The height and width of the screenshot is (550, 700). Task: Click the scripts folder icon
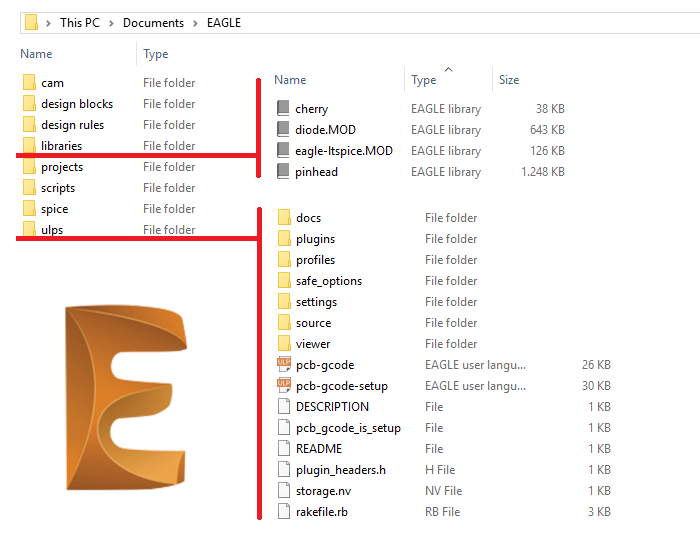pyautogui.click(x=29, y=188)
